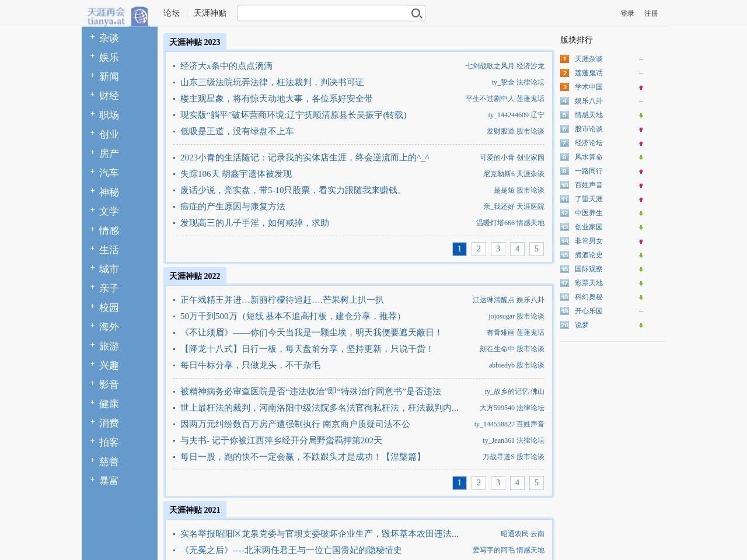This screenshot has width=747, height=560.
Task: Focus the search input field
Action: click(324, 13)
